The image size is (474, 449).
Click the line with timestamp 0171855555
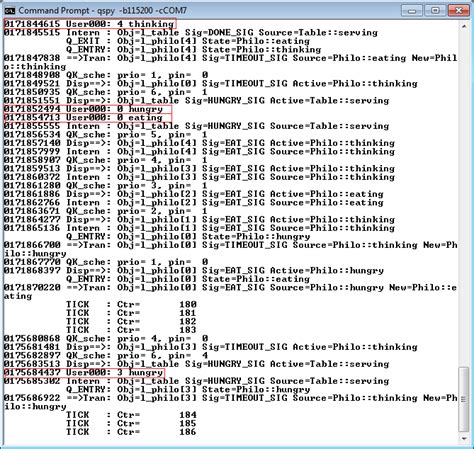pyautogui.click(x=196, y=126)
